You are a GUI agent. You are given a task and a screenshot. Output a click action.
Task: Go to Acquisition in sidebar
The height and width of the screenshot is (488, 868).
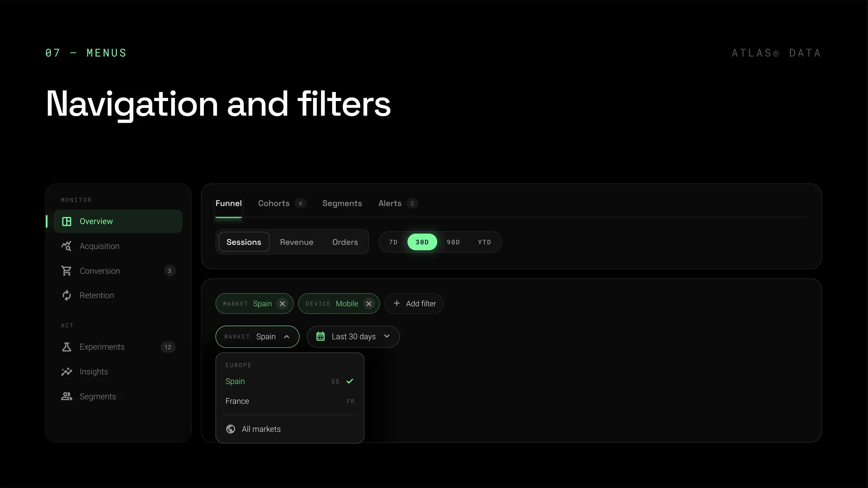[118, 246]
